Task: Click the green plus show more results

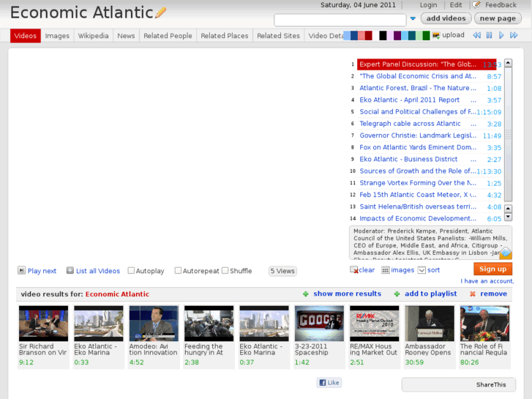Action: [306, 294]
